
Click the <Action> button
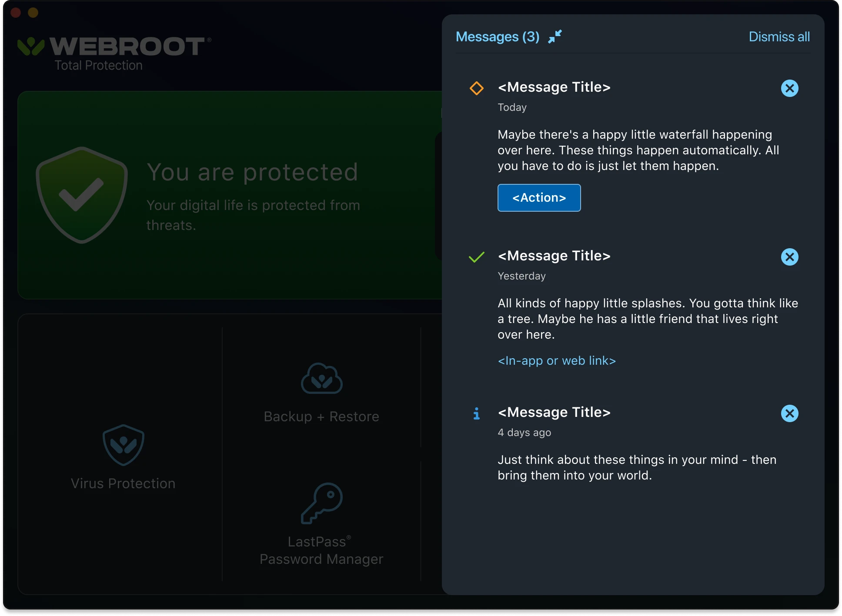pyautogui.click(x=539, y=198)
